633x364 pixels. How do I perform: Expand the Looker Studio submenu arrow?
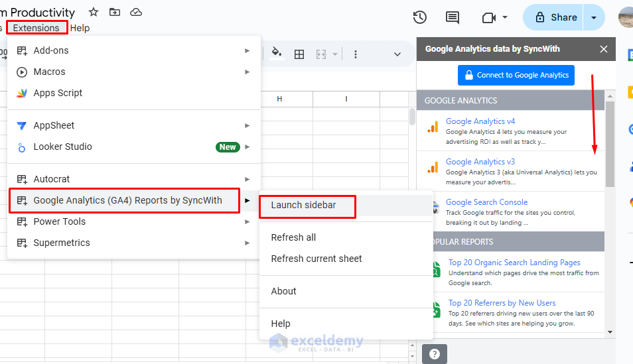click(x=247, y=147)
